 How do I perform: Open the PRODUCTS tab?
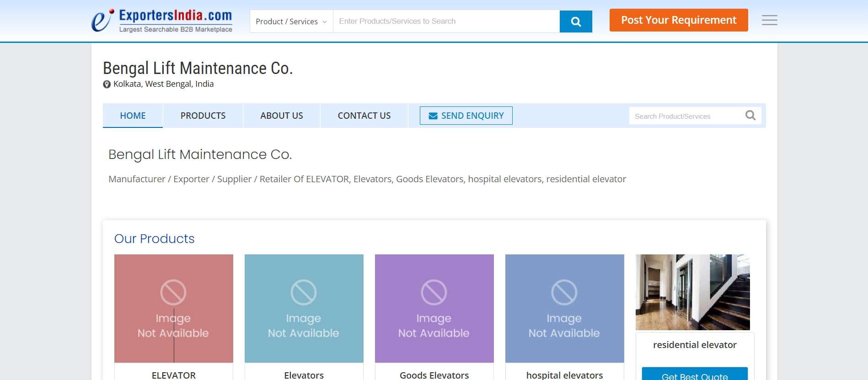click(x=203, y=116)
